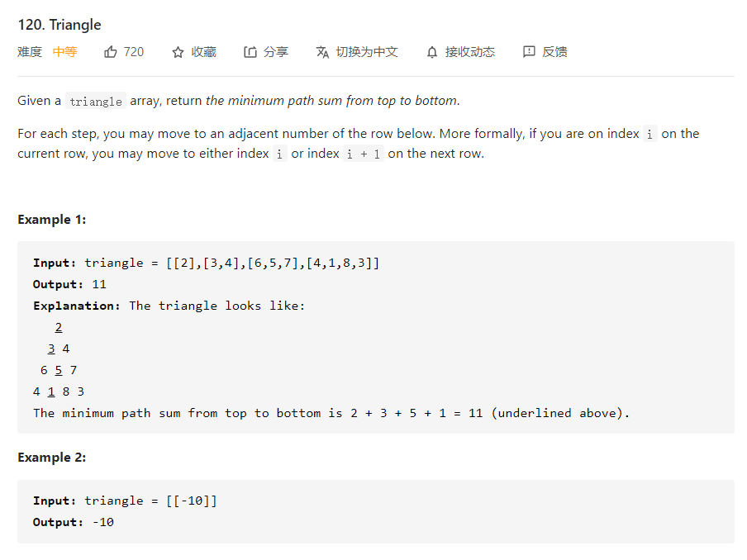Click the translate icon before 切换为中文
Screen dimensions: 747x560
(322, 52)
